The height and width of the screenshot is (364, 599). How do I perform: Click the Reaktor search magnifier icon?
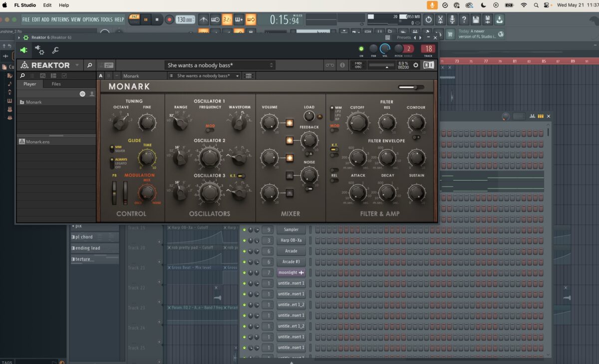point(89,65)
